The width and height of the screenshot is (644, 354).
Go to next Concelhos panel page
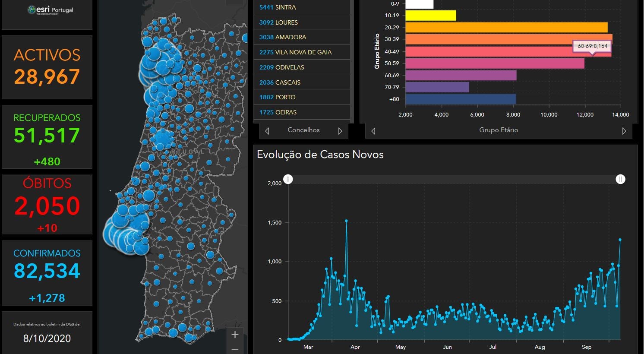click(340, 131)
